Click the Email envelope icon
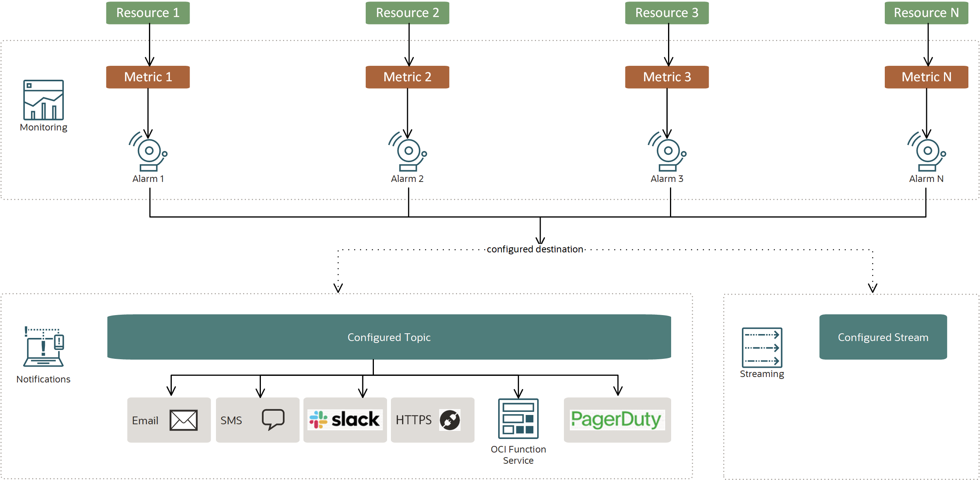Image resolution: width=980 pixels, height=480 pixels. pos(183,420)
